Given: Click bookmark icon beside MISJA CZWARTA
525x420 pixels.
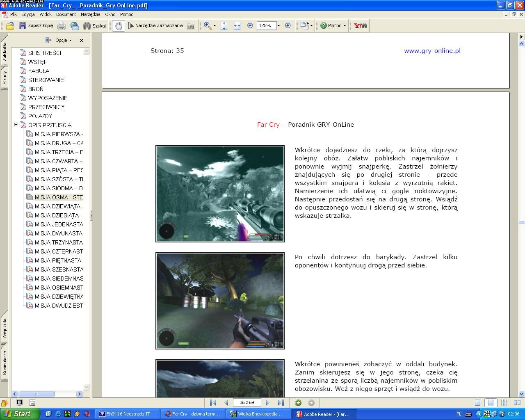Looking at the screenshot, I should click(30, 161).
